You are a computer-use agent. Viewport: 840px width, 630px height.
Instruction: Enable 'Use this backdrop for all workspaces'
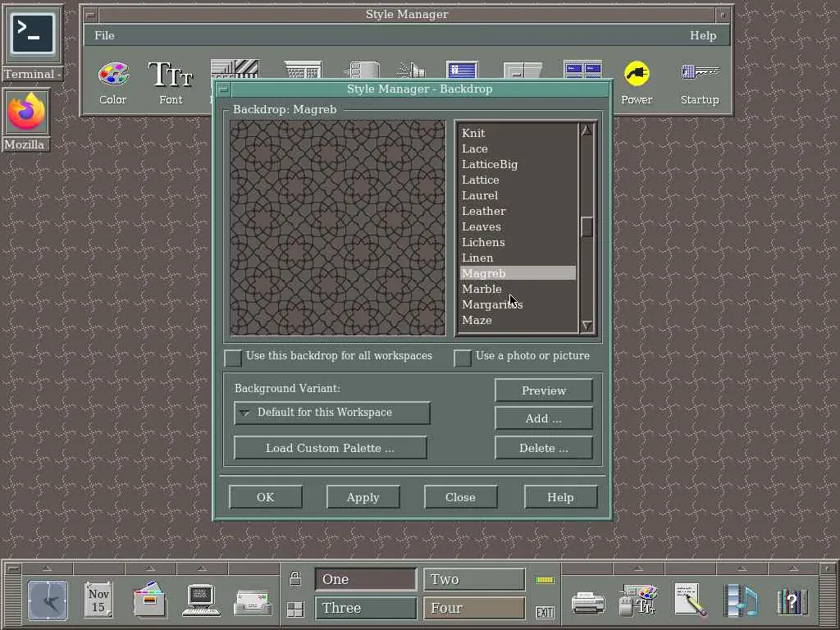(234, 358)
